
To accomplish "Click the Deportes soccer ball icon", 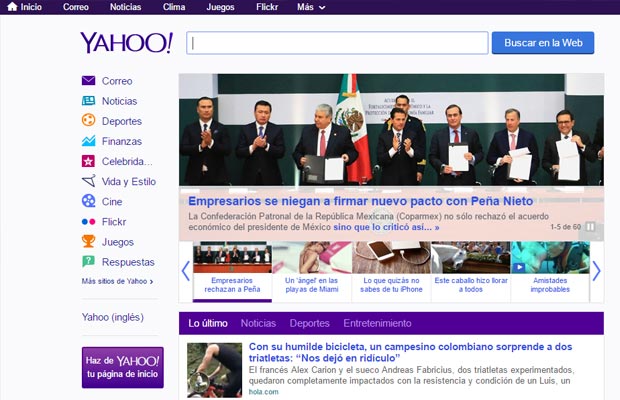I will tap(88, 120).
